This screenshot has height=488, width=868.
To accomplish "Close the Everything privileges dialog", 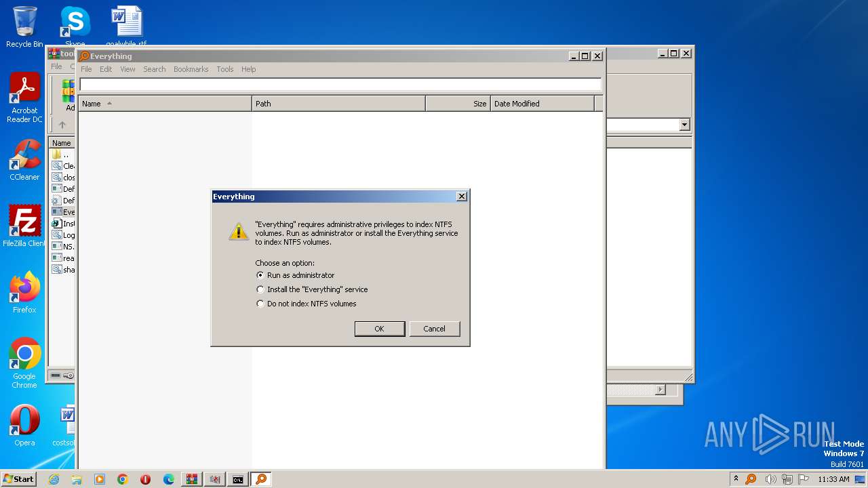I will coord(462,197).
